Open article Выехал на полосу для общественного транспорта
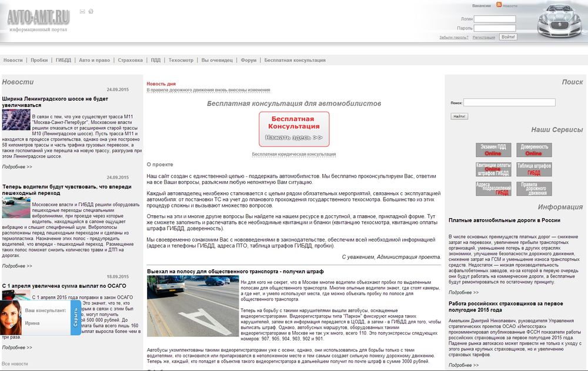This screenshot has height=371, width=588. point(235,271)
